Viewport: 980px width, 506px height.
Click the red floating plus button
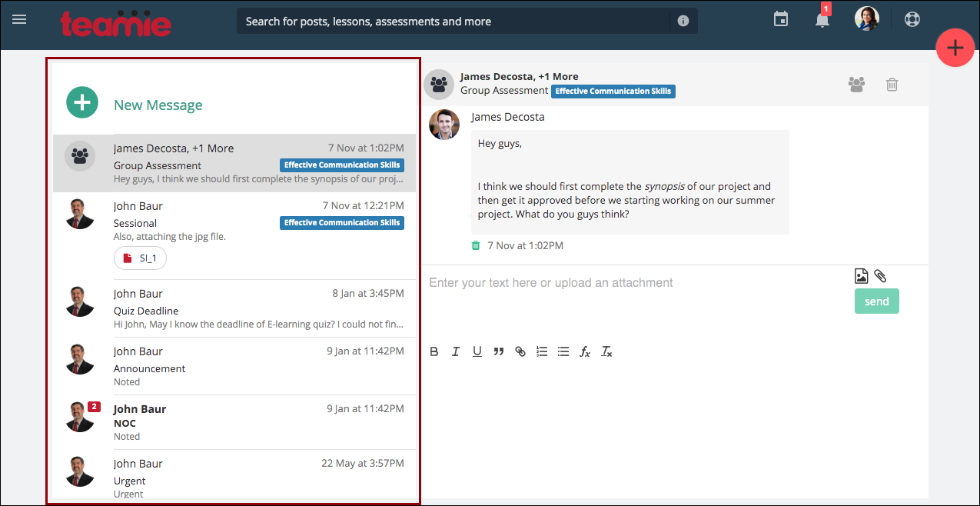click(x=955, y=48)
